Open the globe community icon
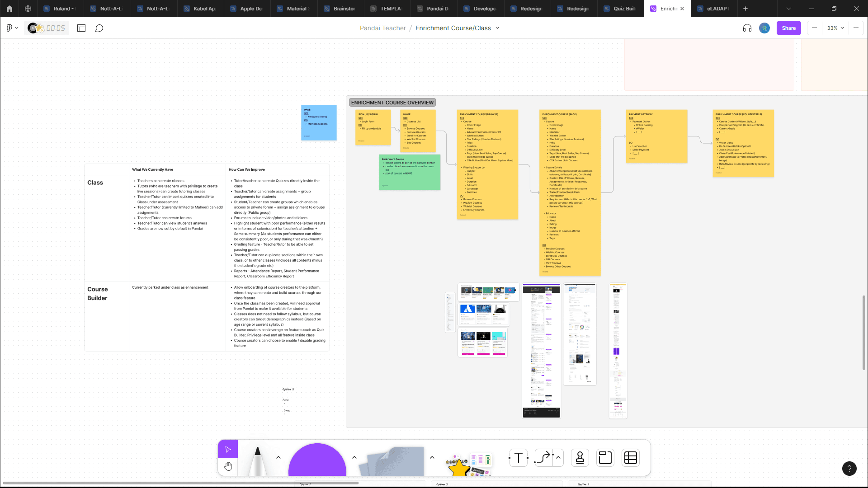868x488 pixels. 28,9
